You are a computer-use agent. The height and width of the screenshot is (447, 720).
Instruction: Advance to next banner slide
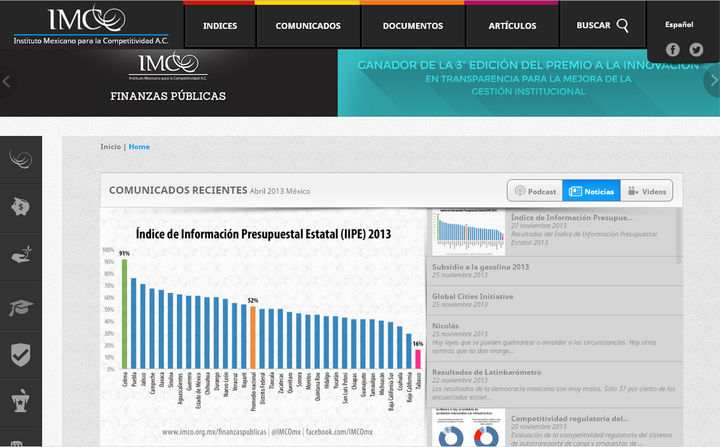712,81
